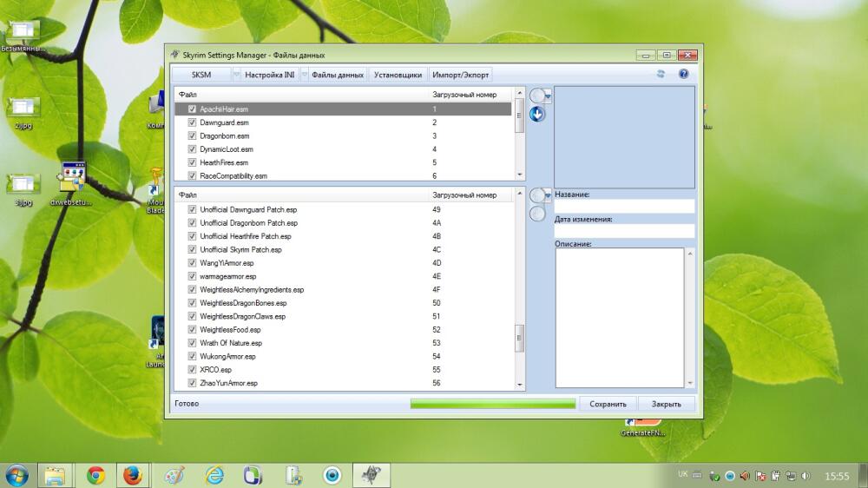Switch to Файлы данных tab

tap(337, 74)
